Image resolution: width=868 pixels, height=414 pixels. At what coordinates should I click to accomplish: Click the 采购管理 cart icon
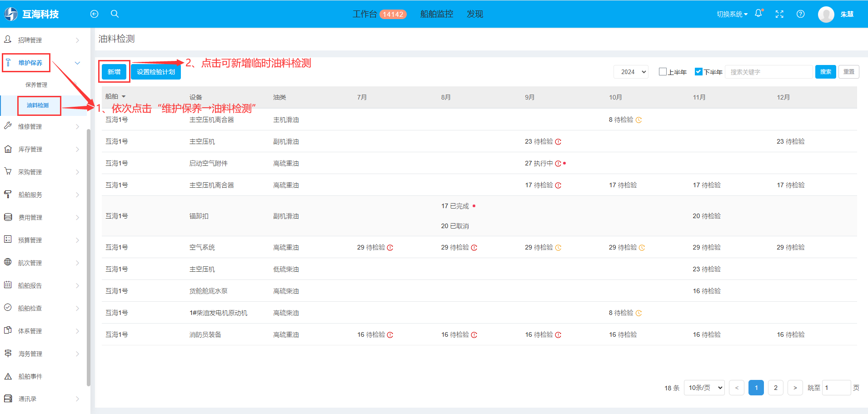click(8, 171)
